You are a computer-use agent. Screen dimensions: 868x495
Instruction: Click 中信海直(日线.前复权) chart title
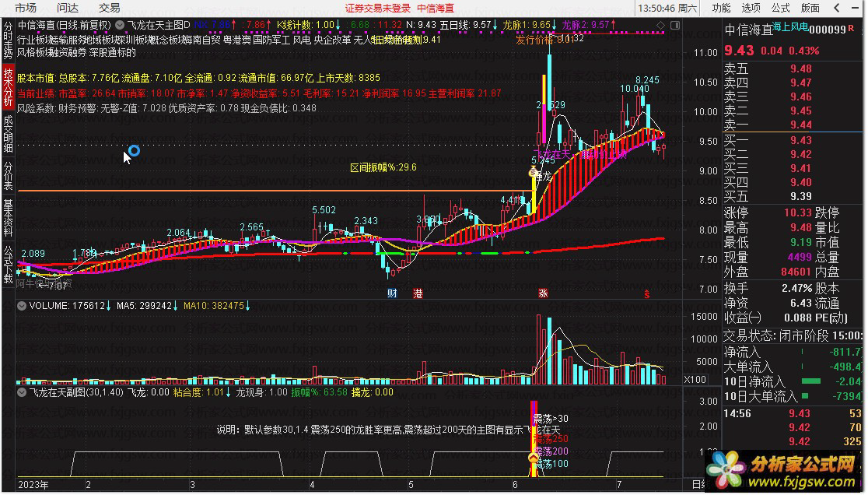65,25
